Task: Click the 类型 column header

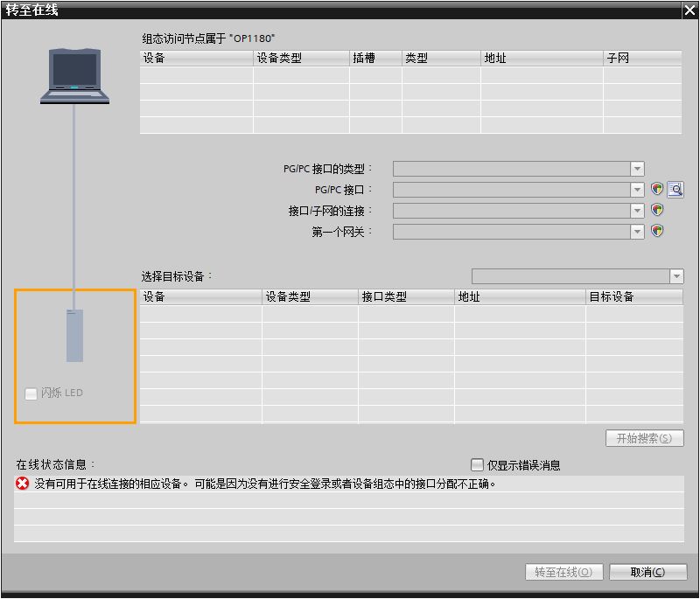Action: coord(442,58)
